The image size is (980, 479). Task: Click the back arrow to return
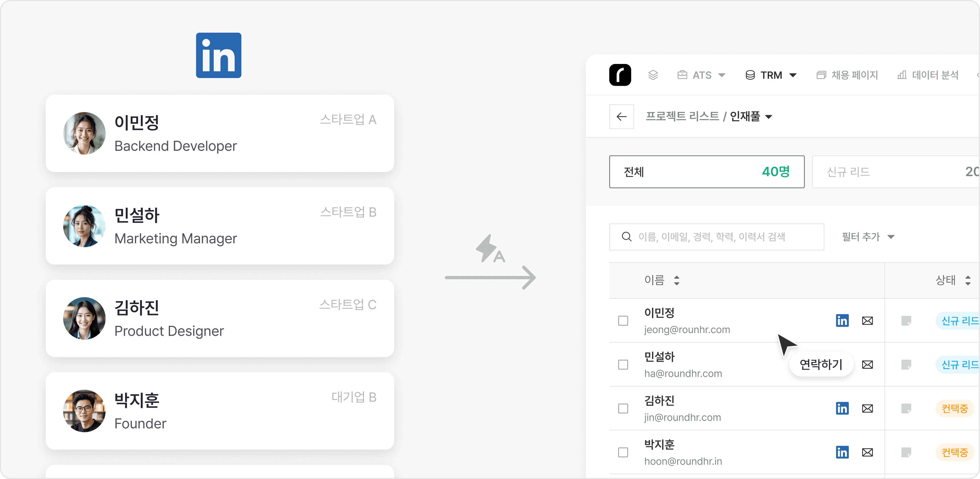coord(622,116)
